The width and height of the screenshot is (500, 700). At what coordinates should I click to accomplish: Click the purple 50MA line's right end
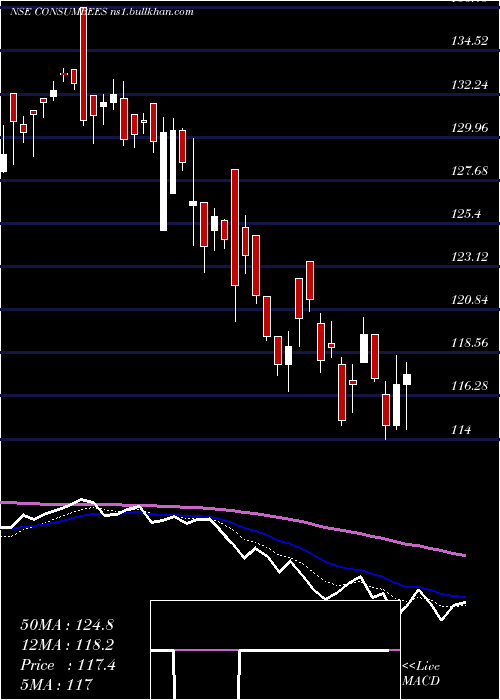[464, 555]
